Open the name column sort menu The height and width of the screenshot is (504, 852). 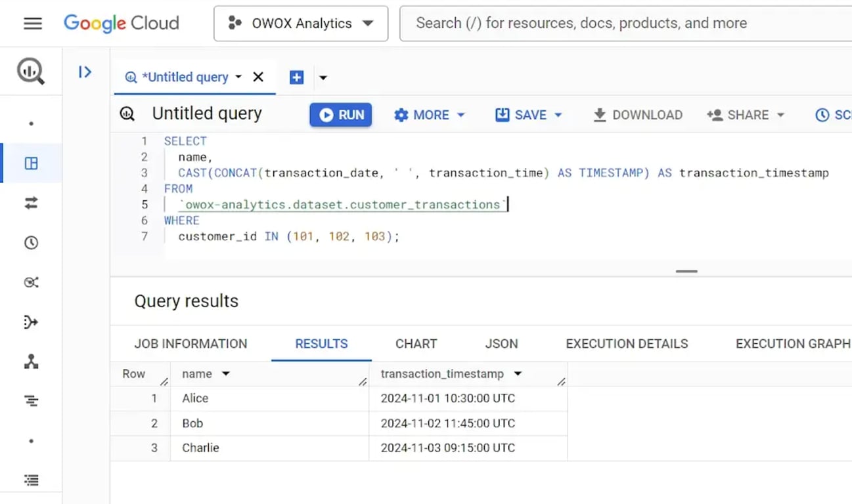226,374
